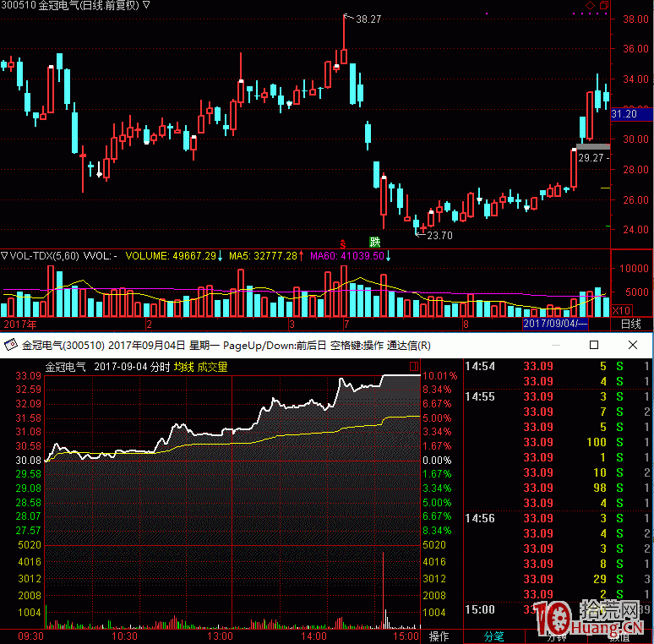This screenshot has width=654, height=644.
Task: Click the yellow 均线 legend label
Action: (184, 367)
